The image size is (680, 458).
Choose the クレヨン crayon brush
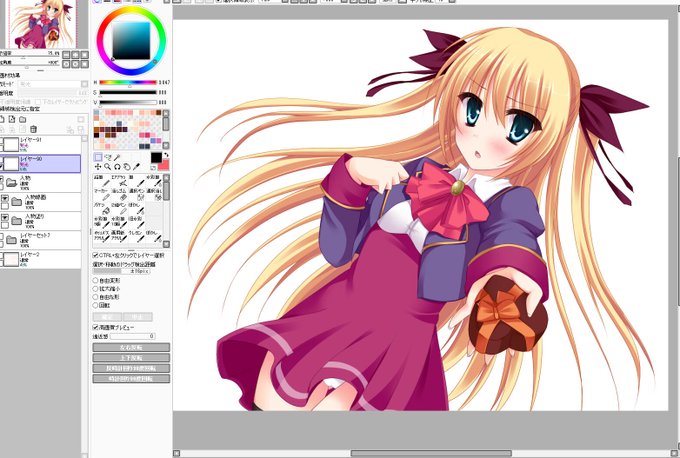click(x=136, y=236)
